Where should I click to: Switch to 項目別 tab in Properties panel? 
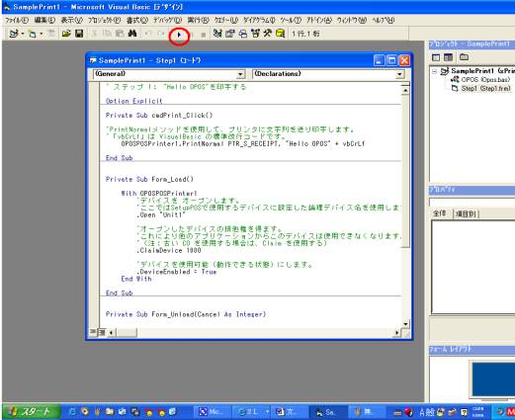(466, 214)
